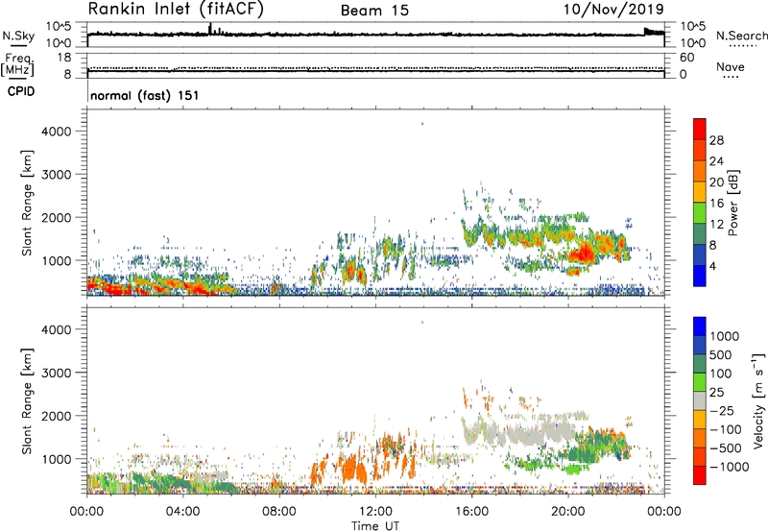Image resolution: width=768 pixels, height=532 pixels.
Task: Select the '24' power colorbar label
Action: [716, 161]
